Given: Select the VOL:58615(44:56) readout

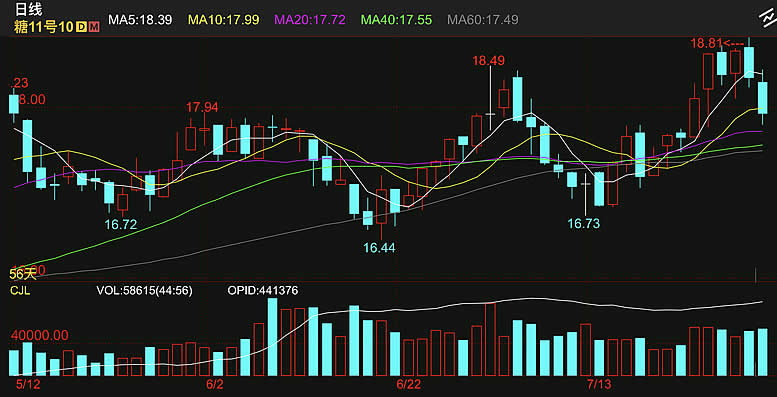Looking at the screenshot, I should (x=144, y=291).
